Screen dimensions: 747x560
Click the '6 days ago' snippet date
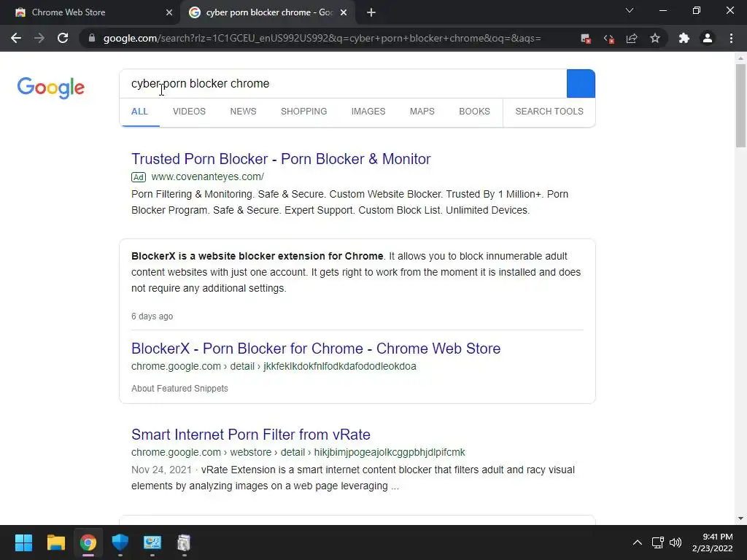pos(152,316)
